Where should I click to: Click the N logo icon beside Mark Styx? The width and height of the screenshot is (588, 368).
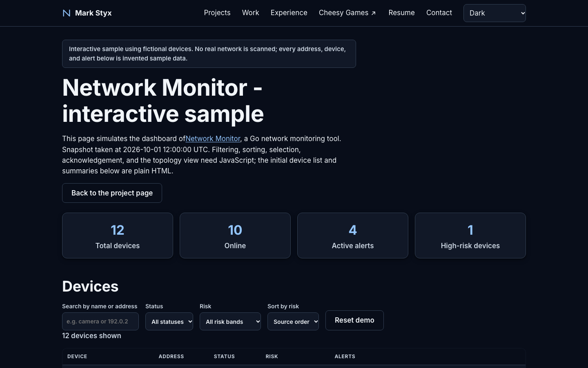click(x=67, y=13)
